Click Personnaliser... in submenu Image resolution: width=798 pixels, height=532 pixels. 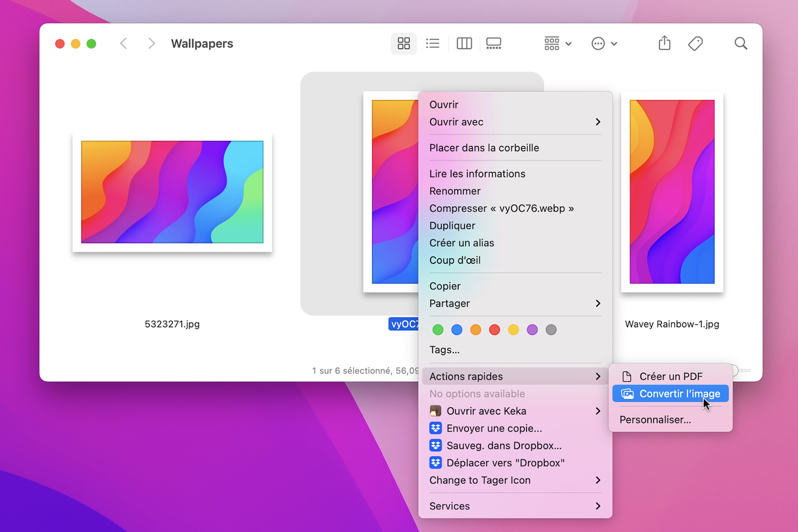[x=655, y=420]
